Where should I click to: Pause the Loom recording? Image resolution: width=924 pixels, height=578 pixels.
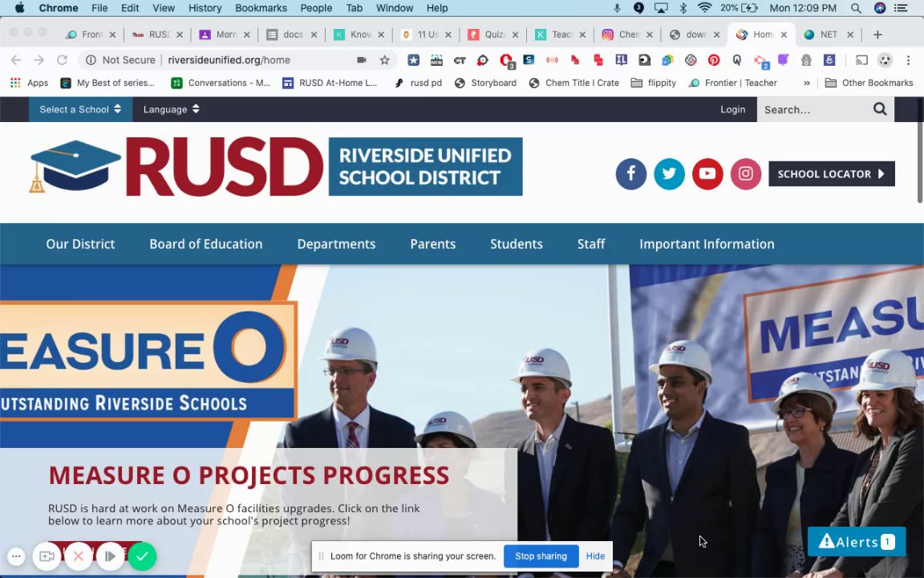click(x=110, y=556)
